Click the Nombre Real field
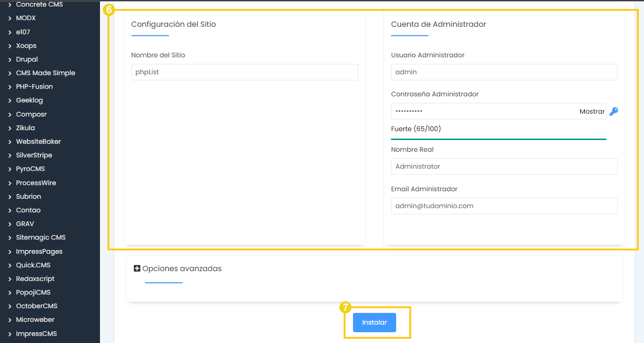 coord(504,167)
